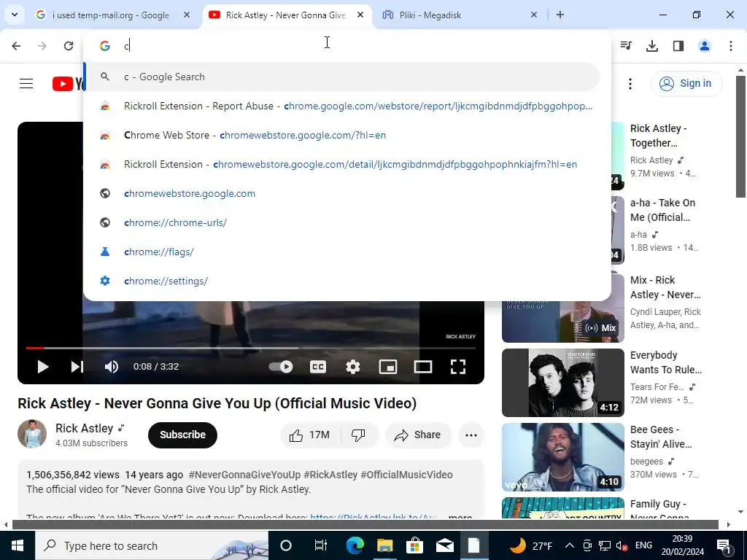Select Rickroll Extension - Report Abuse suggestion

point(347,106)
